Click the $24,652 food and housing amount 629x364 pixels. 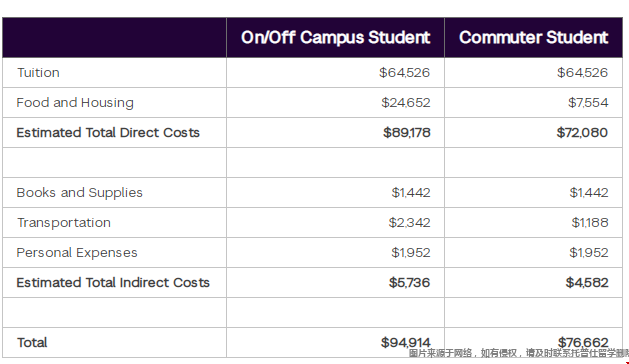click(406, 103)
